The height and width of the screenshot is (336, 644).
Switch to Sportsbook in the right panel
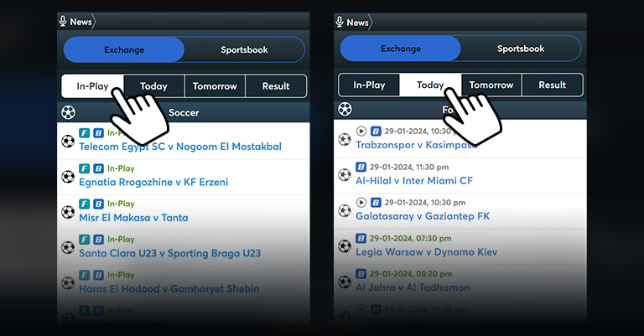(521, 49)
